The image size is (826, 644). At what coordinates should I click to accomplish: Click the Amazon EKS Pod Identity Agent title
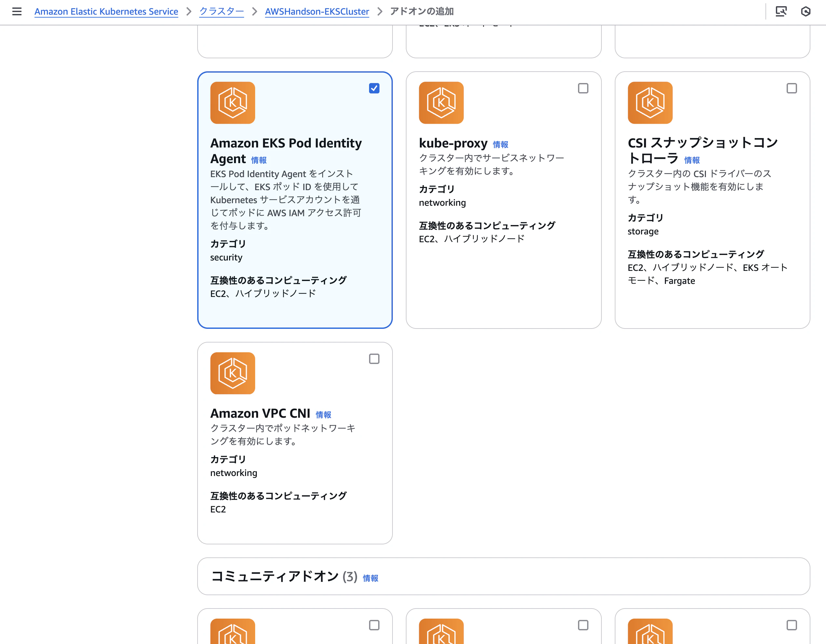[286, 151]
